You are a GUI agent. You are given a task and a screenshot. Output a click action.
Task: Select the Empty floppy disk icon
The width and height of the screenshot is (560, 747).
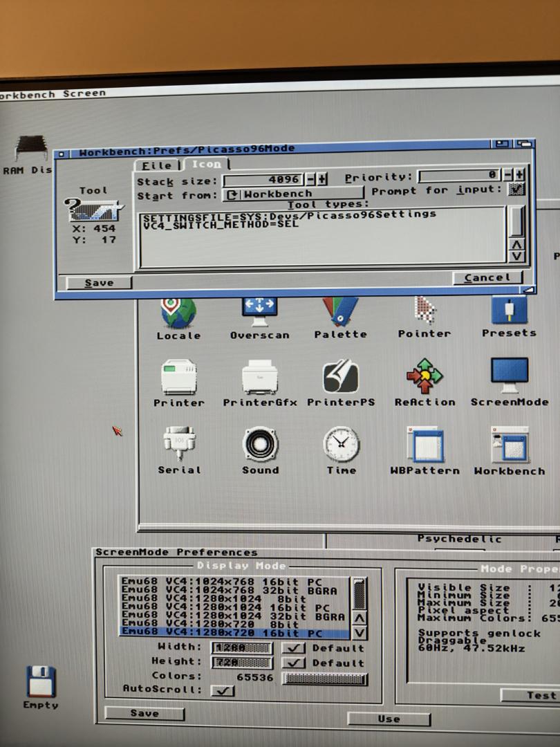(41, 681)
